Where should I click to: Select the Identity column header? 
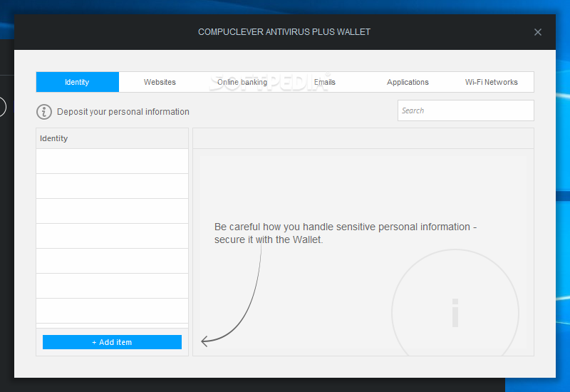(112, 138)
